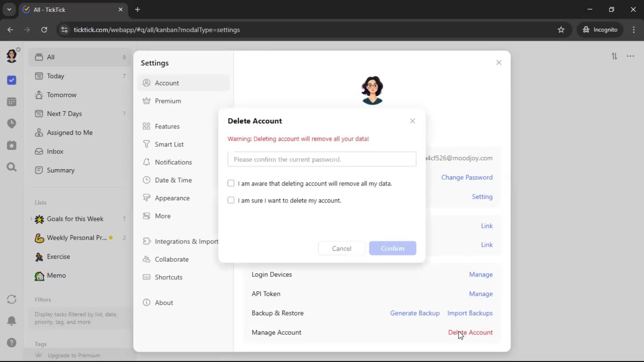Click the Pomodoro focus clock icon
This screenshot has height=362, width=644.
12,123
